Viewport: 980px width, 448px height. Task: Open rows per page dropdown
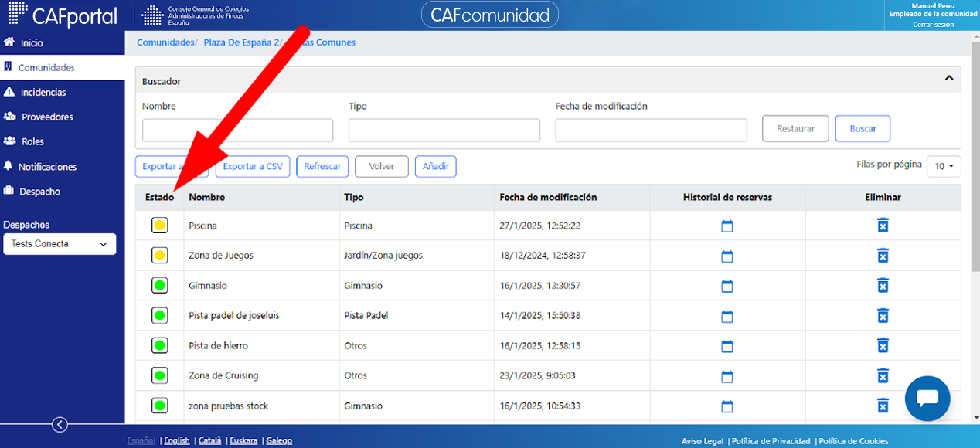coord(944,166)
